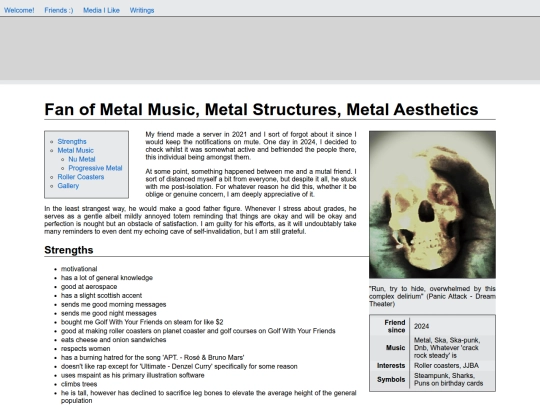Click the Dream Theater lyric caption
Viewport: 540px width, 405px height.
pyautogui.click(x=432, y=296)
